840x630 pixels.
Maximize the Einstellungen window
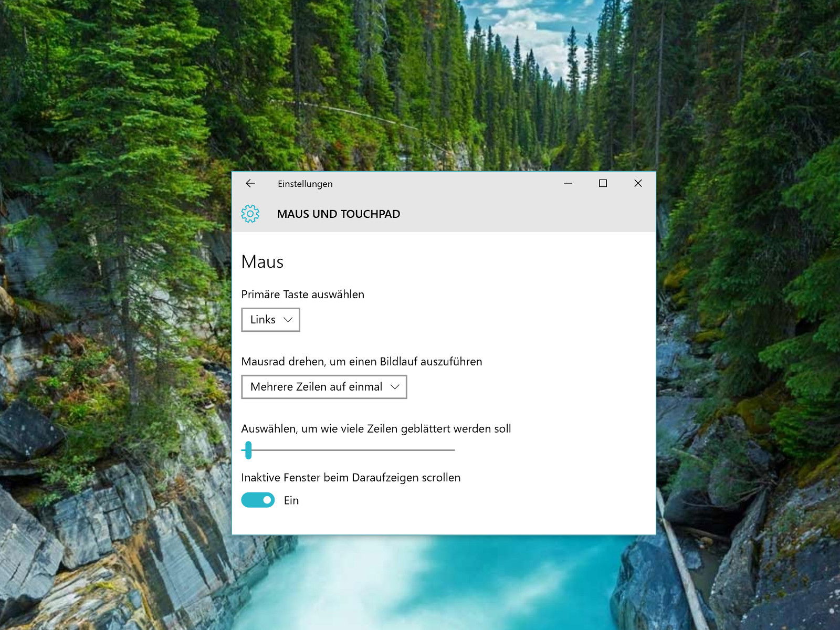click(603, 183)
